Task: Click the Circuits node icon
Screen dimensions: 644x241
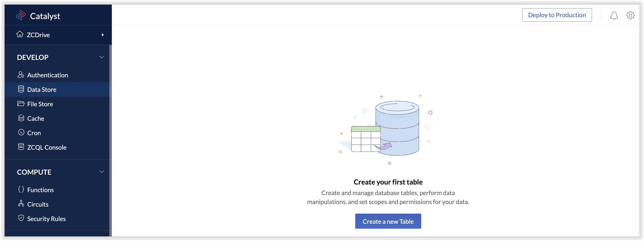Action: [21, 204]
